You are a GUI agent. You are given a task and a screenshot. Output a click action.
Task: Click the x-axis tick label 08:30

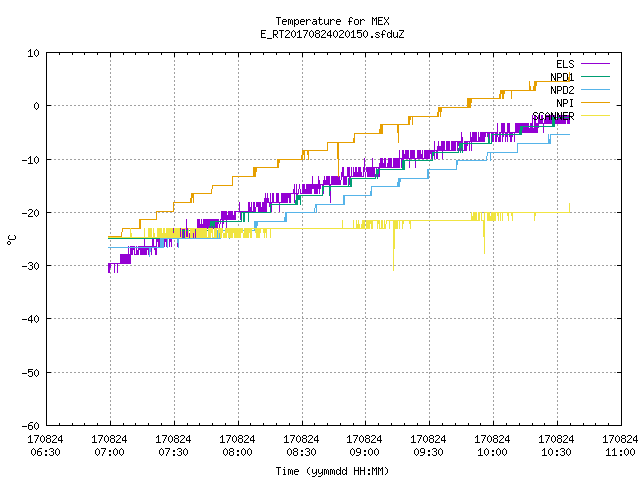click(x=301, y=452)
